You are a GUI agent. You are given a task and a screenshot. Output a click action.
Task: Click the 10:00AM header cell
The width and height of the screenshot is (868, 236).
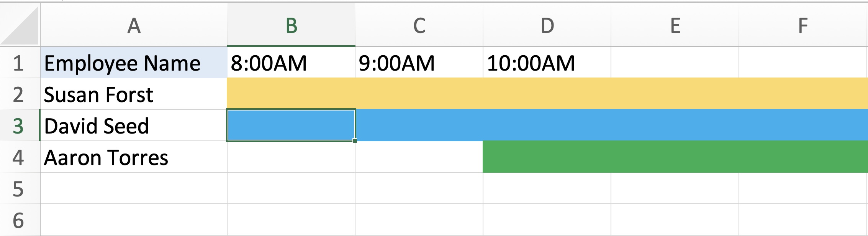coord(547,63)
